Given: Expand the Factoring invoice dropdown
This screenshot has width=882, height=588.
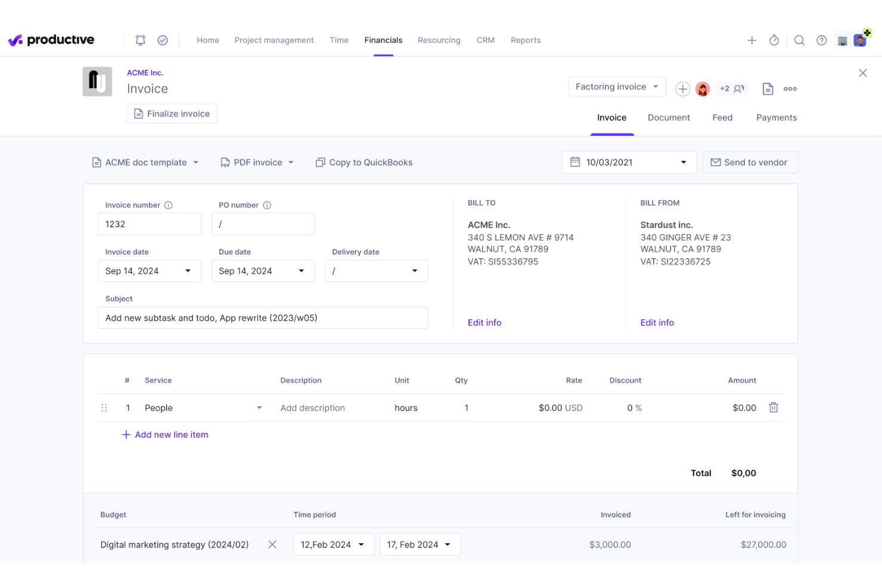Looking at the screenshot, I should point(617,87).
